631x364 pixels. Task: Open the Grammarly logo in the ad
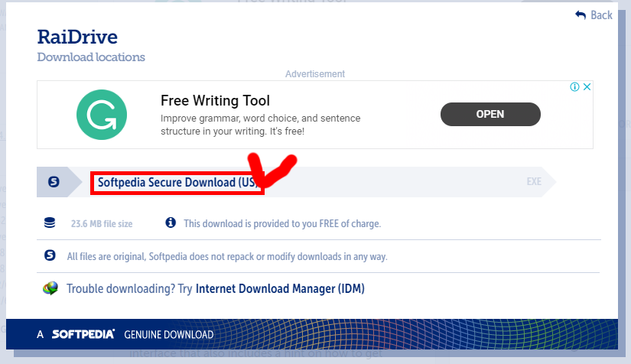tap(102, 115)
